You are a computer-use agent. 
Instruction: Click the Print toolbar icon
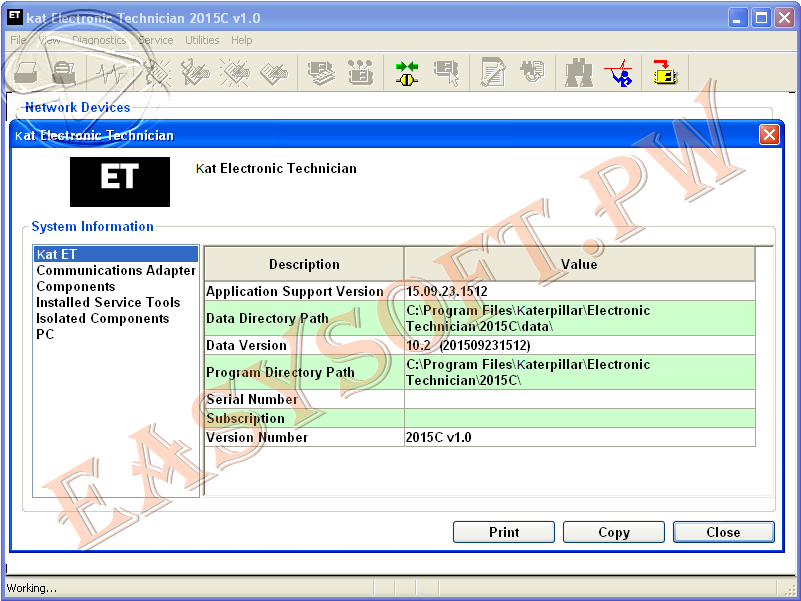(x=26, y=73)
